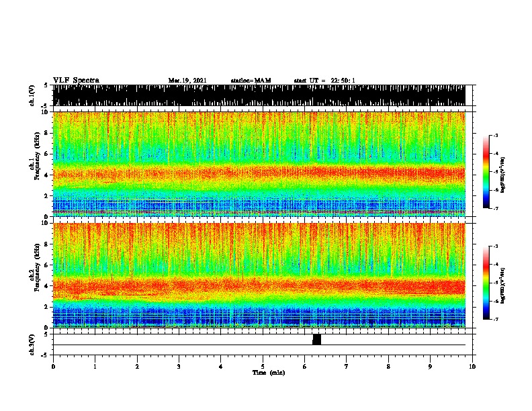Click time axis tick label "5"
Image resolution: width=532 pixels, height=411 pixels.
[x=263, y=367]
